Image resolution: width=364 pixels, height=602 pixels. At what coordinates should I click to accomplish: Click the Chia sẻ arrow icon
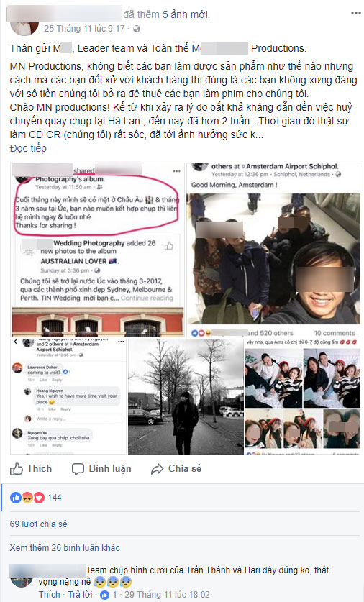(157, 469)
